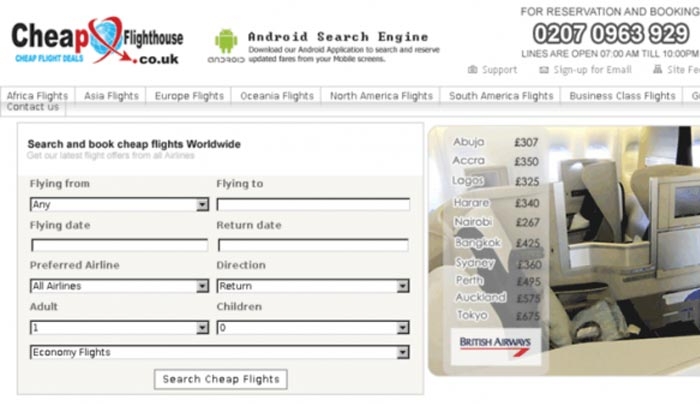Viewport: 700px width, 404px height.
Task: Click the Flying date input field
Action: [x=120, y=245]
